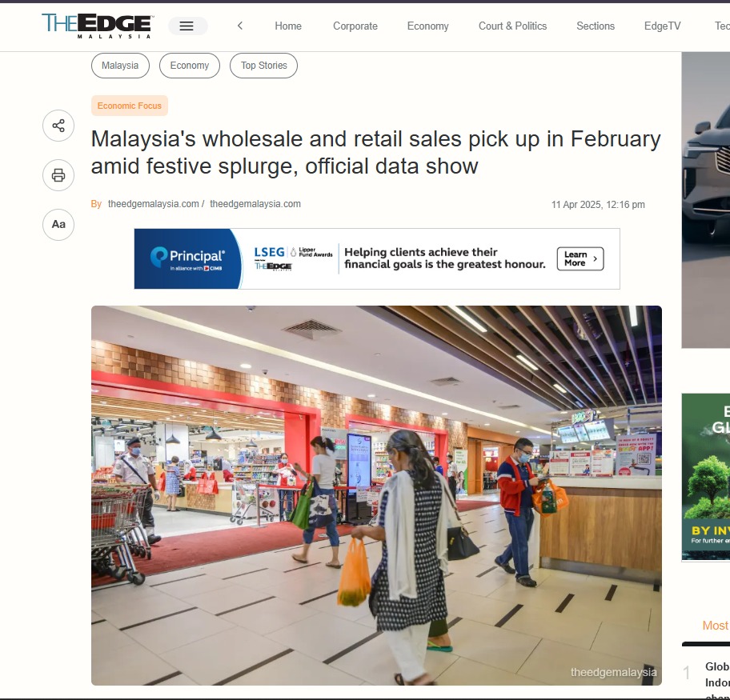The width and height of the screenshot is (730, 700).
Task: Adjust the font size with Aa button
Action: 58,225
